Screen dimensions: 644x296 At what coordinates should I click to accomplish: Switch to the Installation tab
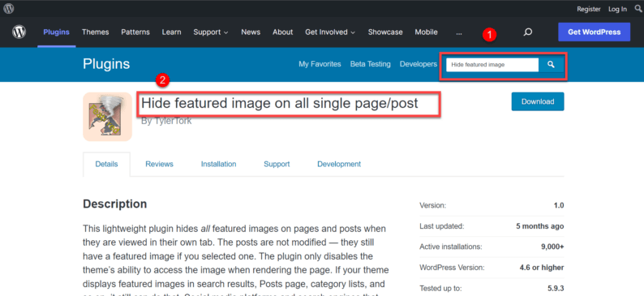tap(218, 164)
